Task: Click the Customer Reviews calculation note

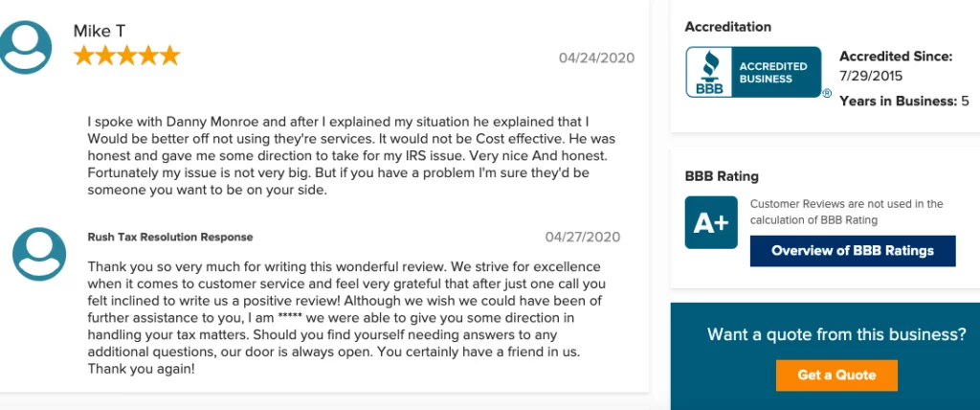Action: tap(846, 212)
